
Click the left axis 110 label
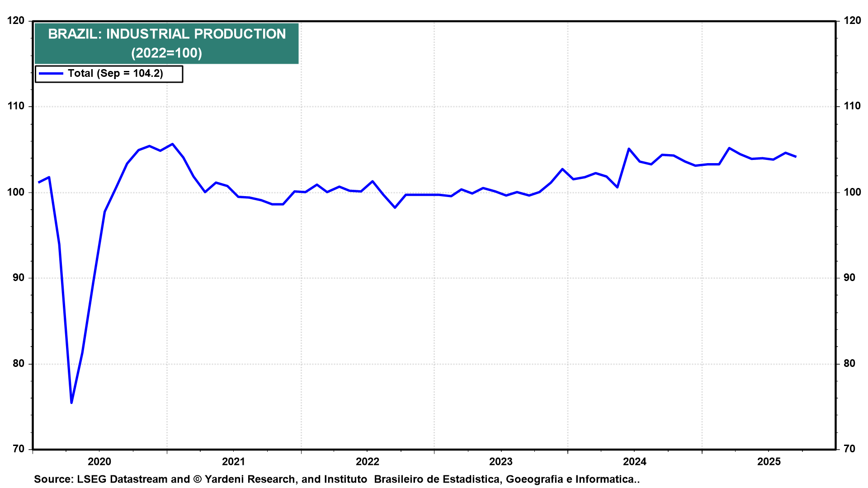(x=16, y=106)
